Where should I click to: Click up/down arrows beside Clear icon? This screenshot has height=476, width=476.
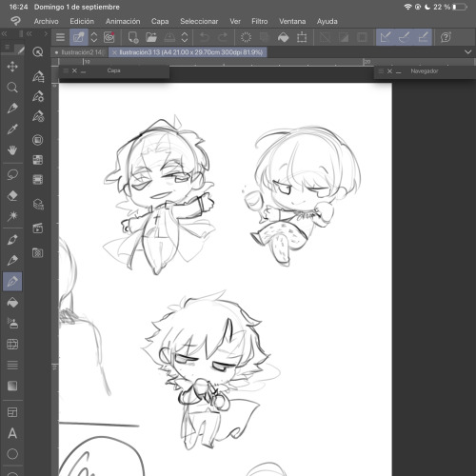(x=185, y=37)
